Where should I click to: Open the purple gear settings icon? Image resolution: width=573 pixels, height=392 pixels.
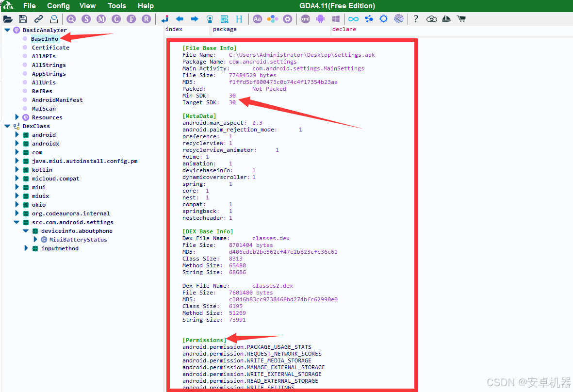click(x=288, y=19)
